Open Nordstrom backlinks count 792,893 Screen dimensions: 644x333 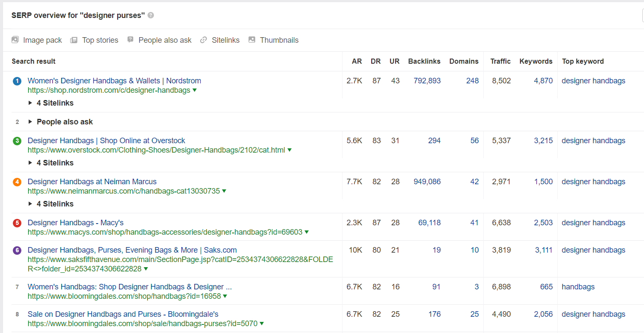427,81
